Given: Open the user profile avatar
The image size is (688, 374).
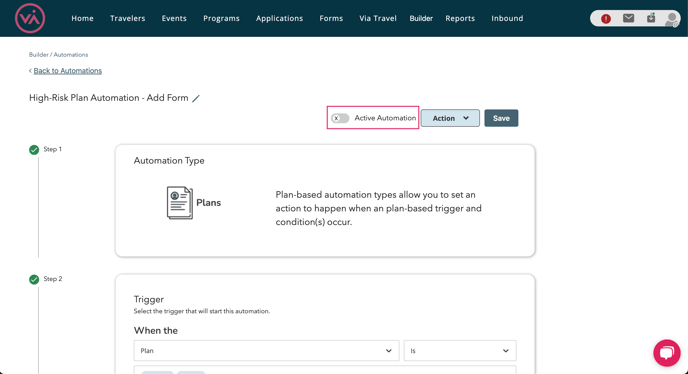Looking at the screenshot, I should [671, 19].
